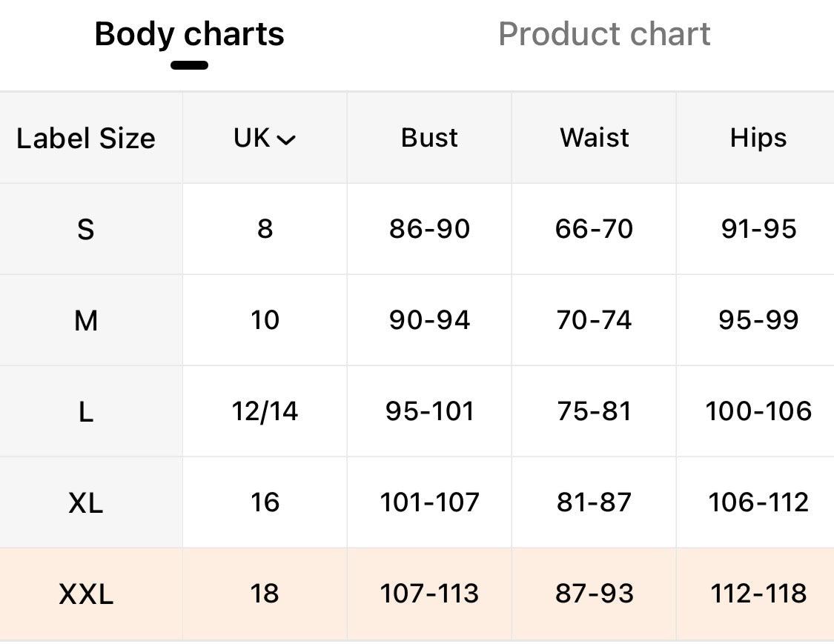Click the UK size 18 cell
Viewport: 834px width, 644px height.
coord(265,594)
